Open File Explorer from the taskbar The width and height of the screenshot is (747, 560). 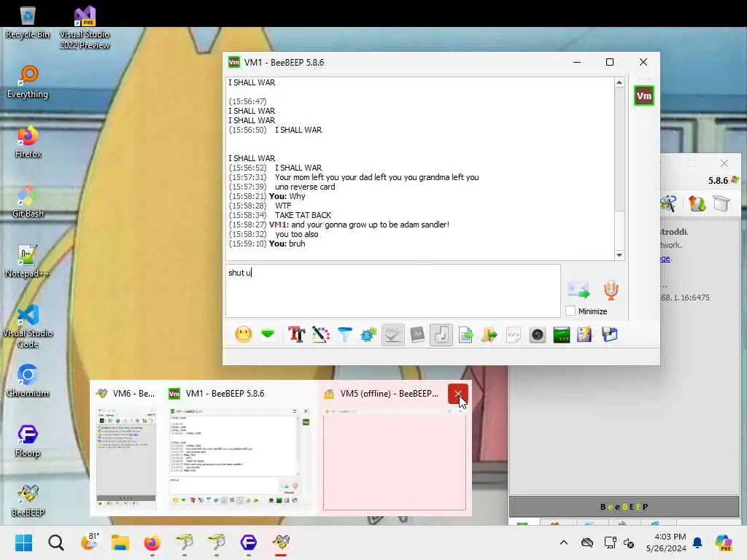pyautogui.click(x=120, y=542)
